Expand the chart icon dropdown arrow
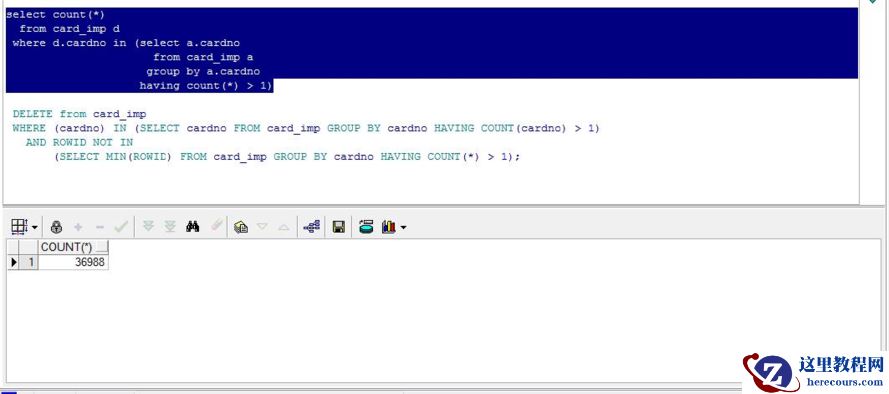Image resolution: width=889 pixels, height=394 pixels. pyautogui.click(x=403, y=228)
